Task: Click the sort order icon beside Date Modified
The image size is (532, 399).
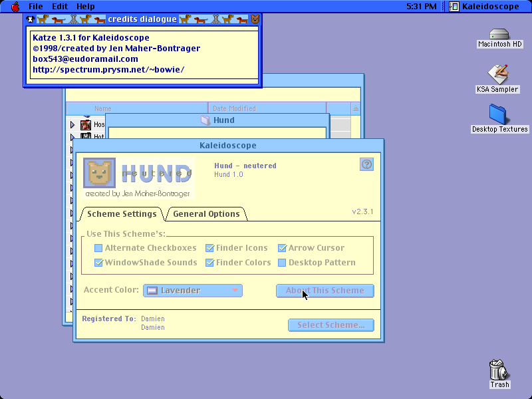Action: [x=356, y=108]
